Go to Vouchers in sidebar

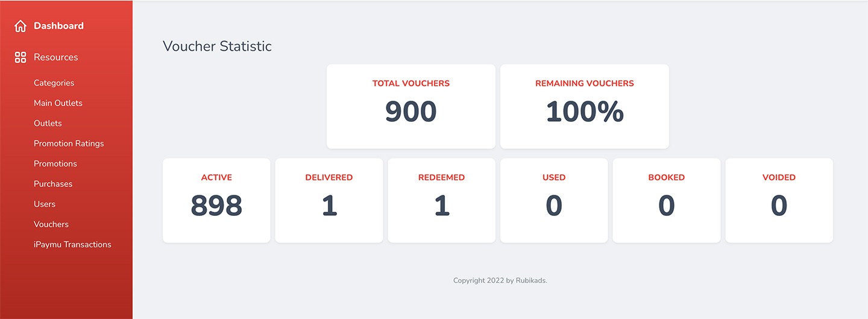click(51, 224)
